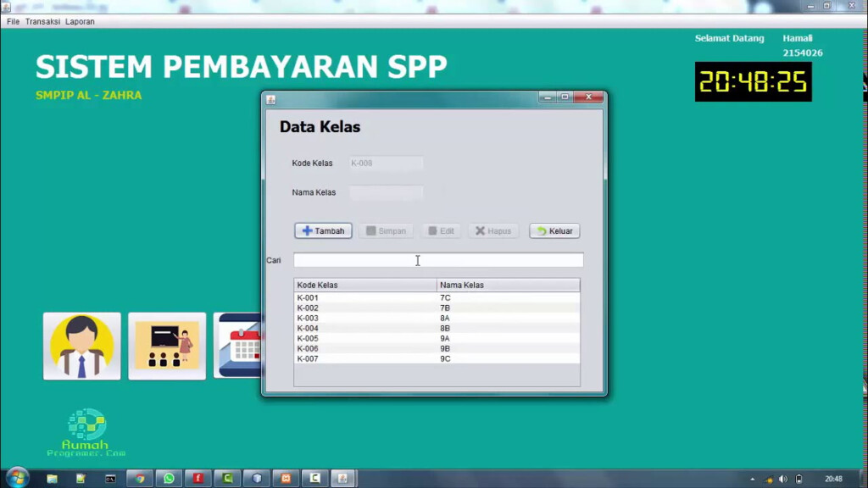
Task: Switch to Chrome in taskbar
Action: [140, 479]
